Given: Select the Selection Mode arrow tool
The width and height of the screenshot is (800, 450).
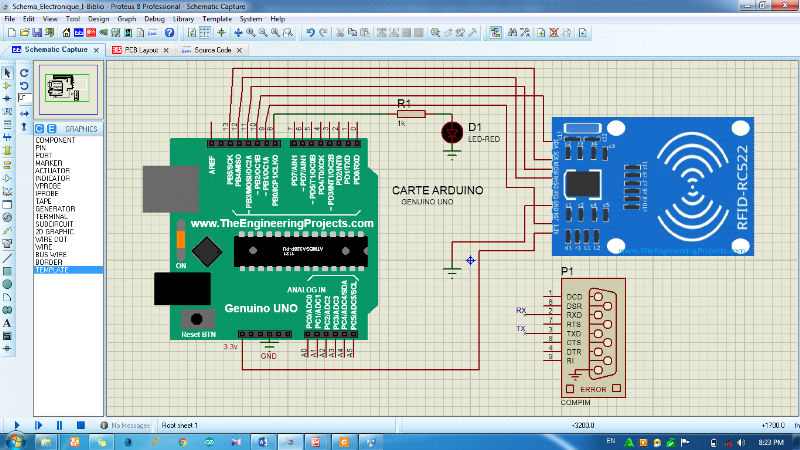Looking at the screenshot, I should (7, 72).
